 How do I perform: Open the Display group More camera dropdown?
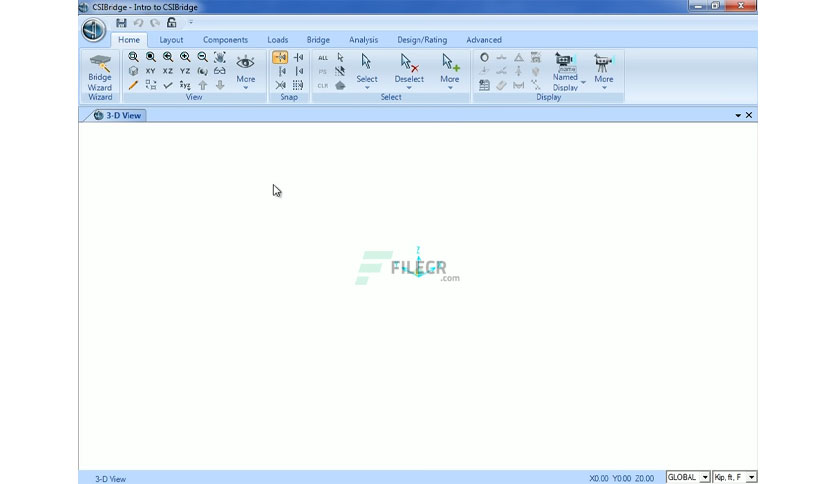point(604,71)
